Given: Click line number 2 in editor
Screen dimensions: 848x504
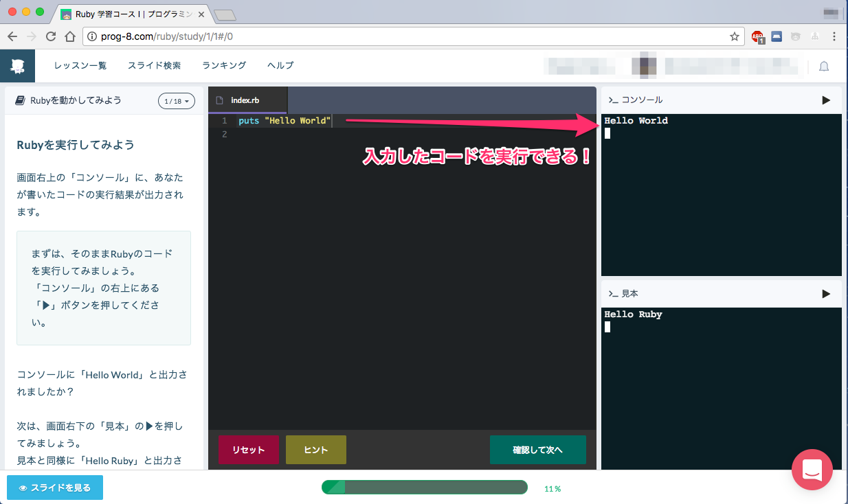Looking at the screenshot, I should (x=224, y=135).
